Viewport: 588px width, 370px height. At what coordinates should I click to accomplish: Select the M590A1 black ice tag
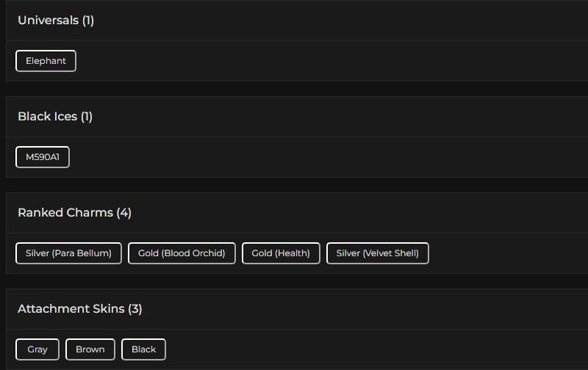[43, 157]
